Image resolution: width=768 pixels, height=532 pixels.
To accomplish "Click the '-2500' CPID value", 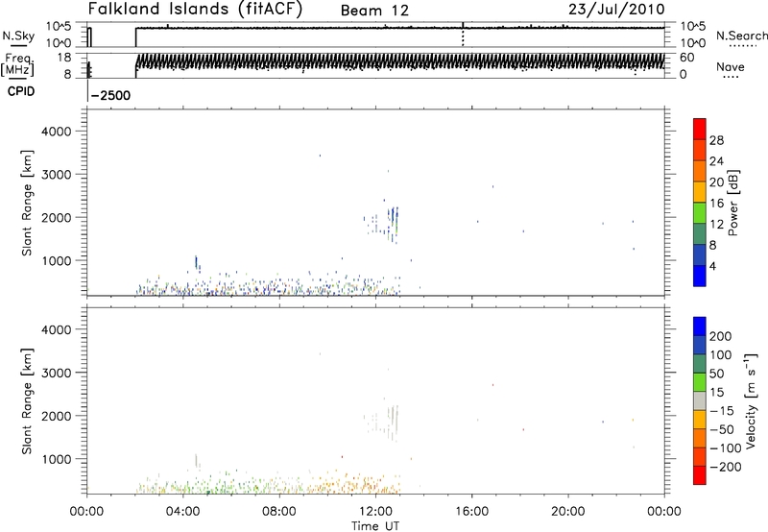I will point(110,95).
